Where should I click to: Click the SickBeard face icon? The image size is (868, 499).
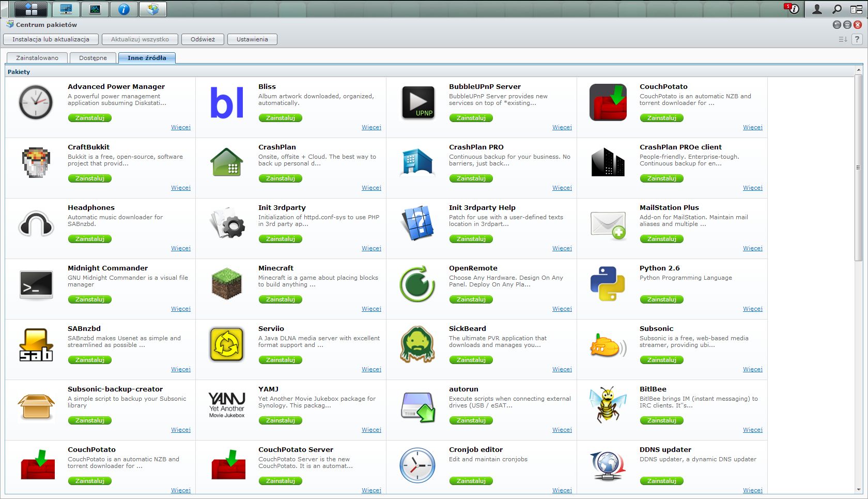click(417, 344)
